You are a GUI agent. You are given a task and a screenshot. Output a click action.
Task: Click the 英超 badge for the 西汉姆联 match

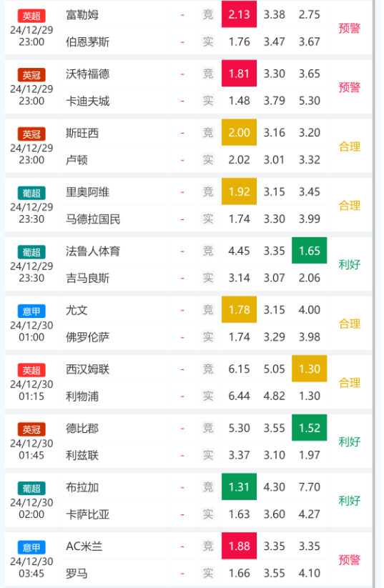point(31,370)
